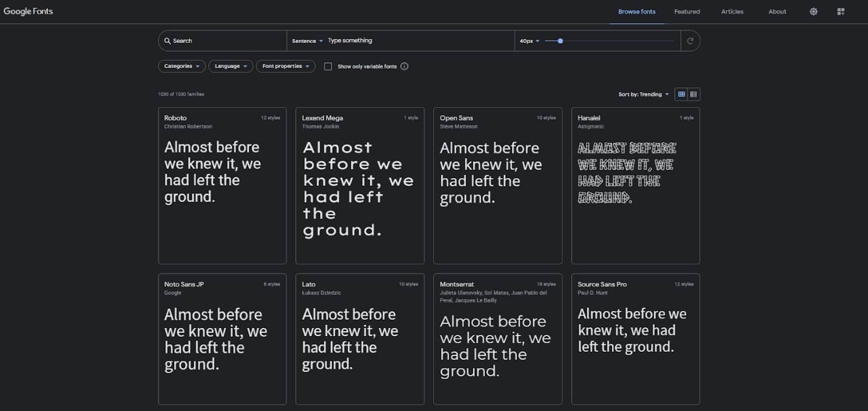This screenshot has width=868, height=411.
Task: Click the Christian Robertson author name
Action: point(188,127)
